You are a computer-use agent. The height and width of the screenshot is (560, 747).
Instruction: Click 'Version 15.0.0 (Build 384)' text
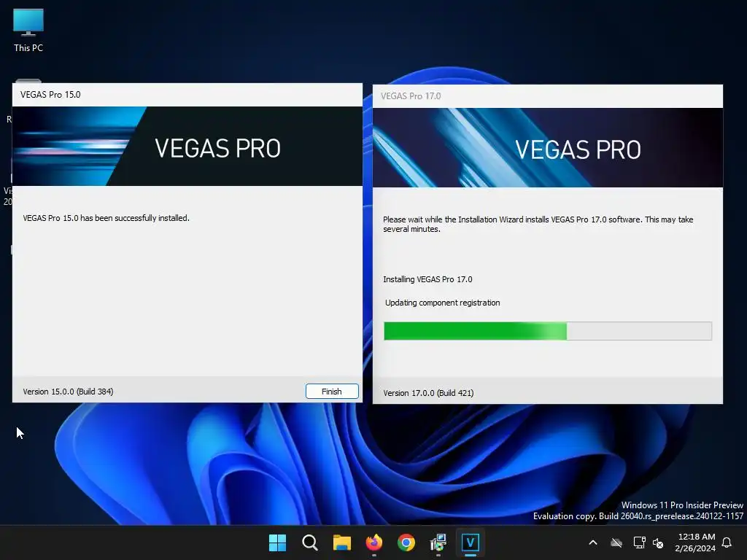(x=68, y=392)
